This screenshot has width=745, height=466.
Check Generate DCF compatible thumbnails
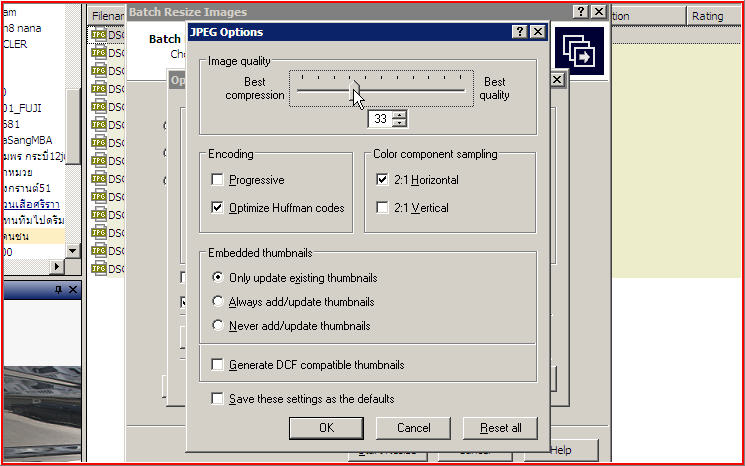[x=217, y=365]
